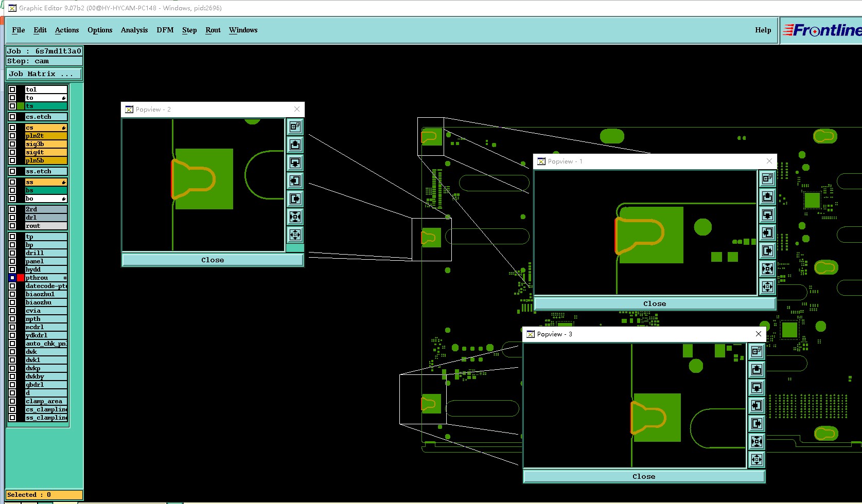Click Close button in Popview 2
The height and width of the screenshot is (504, 862).
point(213,260)
